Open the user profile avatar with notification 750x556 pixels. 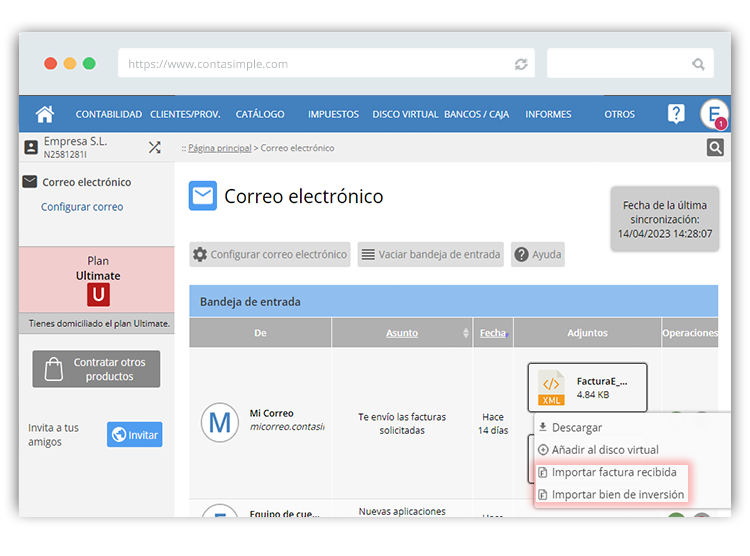point(714,114)
